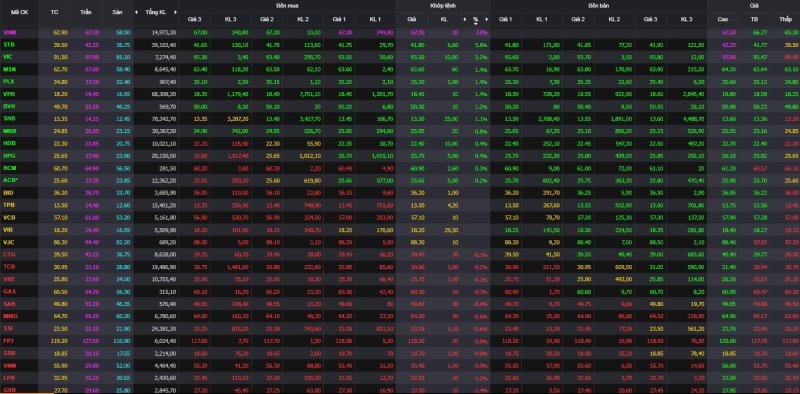Click sort-descending triangle under % header
The height and width of the screenshot is (394, 800).
(x=476, y=23)
